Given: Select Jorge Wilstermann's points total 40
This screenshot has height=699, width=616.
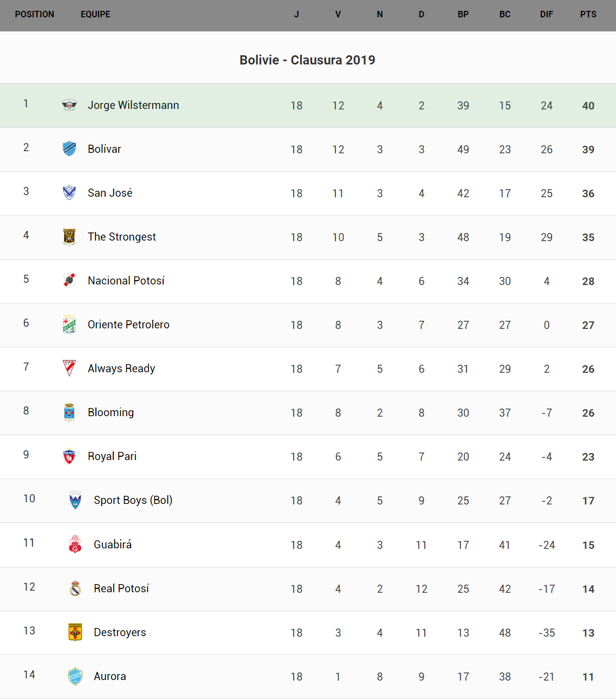Looking at the screenshot, I should [588, 106].
